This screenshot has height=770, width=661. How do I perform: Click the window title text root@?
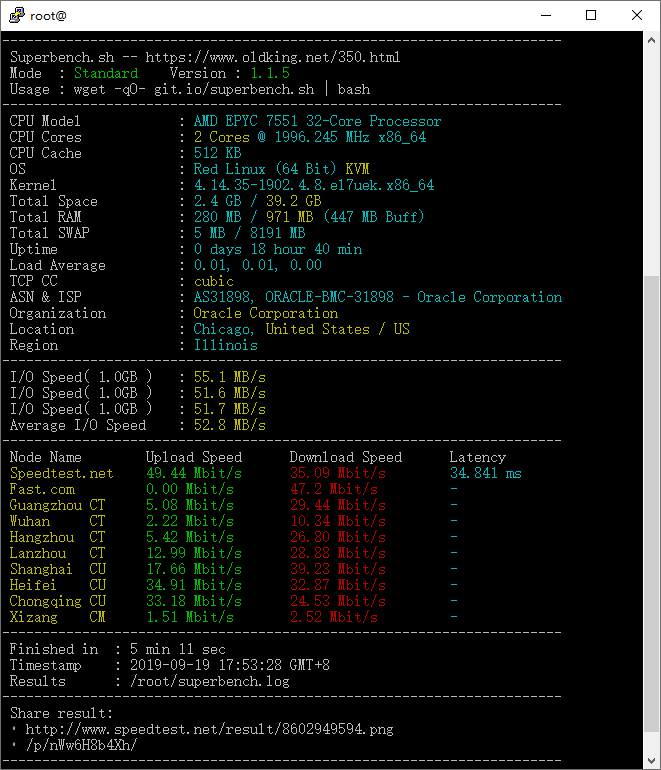[x=48, y=15]
